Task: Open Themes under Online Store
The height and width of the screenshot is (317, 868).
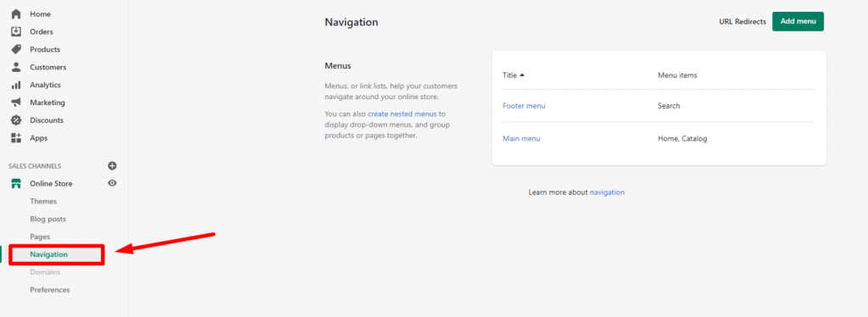Action: point(43,202)
